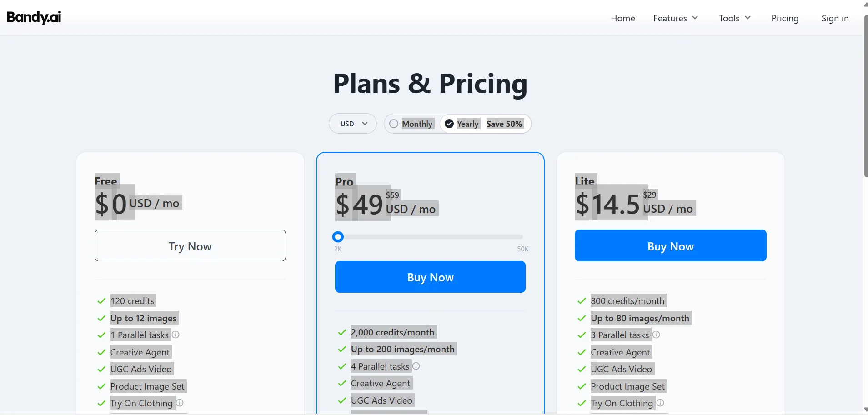The height and width of the screenshot is (415, 868).
Task: Click info icon beside Free plan's Parallel tasks
Action: click(176, 335)
